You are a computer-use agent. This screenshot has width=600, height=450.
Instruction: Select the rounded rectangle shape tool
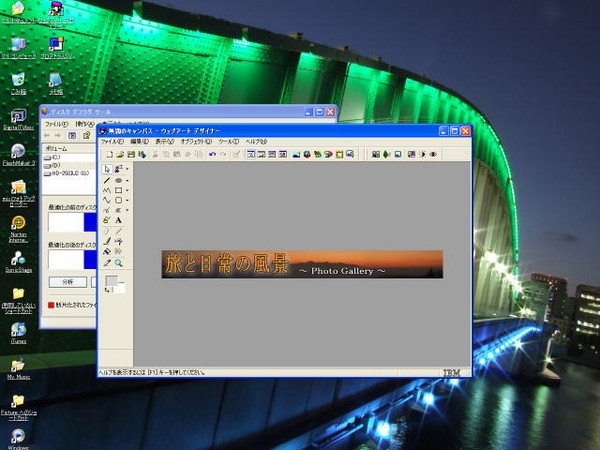pyautogui.click(x=119, y=200)
